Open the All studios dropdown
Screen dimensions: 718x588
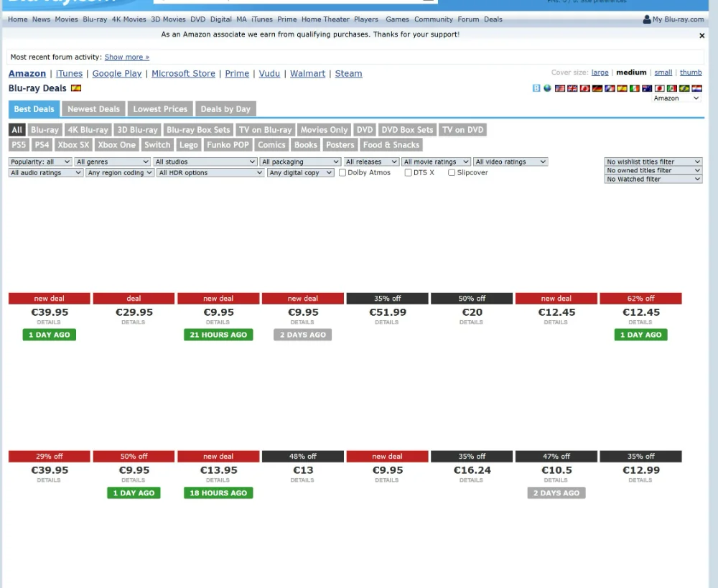[205, 162]
